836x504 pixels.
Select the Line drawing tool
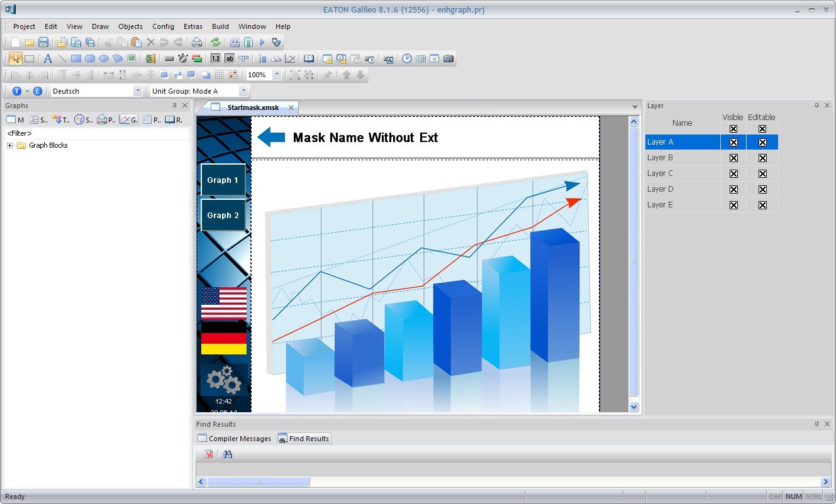62,58
